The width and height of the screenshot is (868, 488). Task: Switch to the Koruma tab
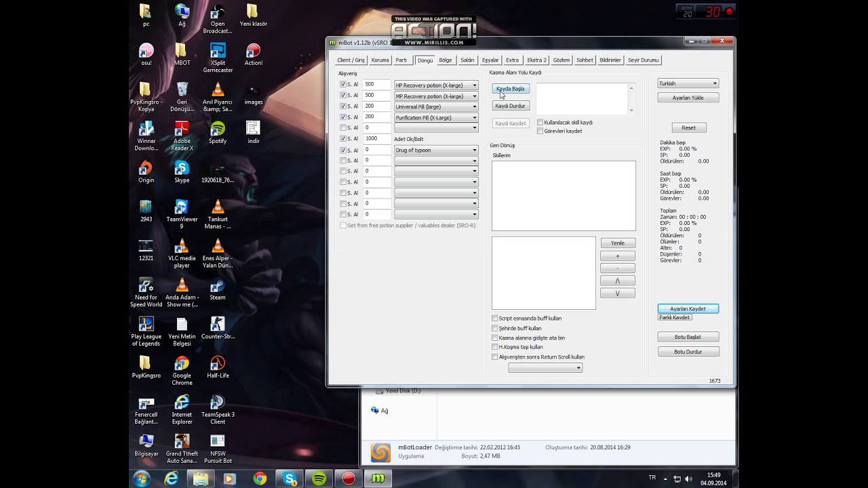[x=380, y=60]
